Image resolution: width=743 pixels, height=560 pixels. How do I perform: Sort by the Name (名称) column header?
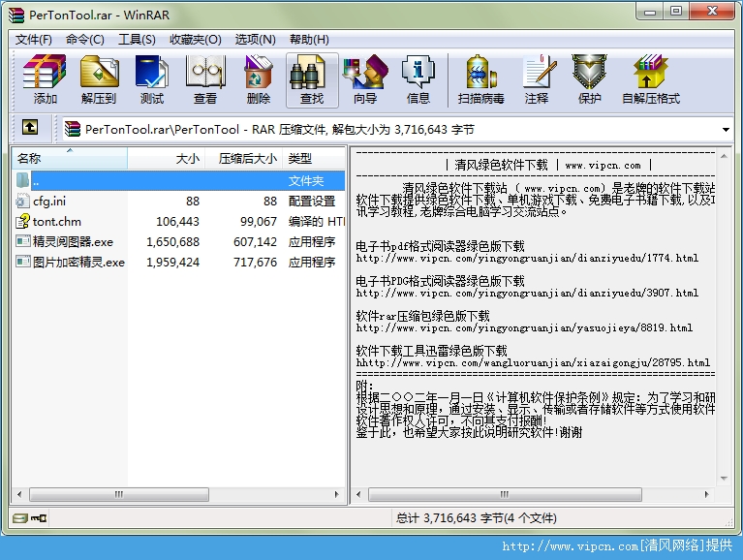(x=69, y=158)
